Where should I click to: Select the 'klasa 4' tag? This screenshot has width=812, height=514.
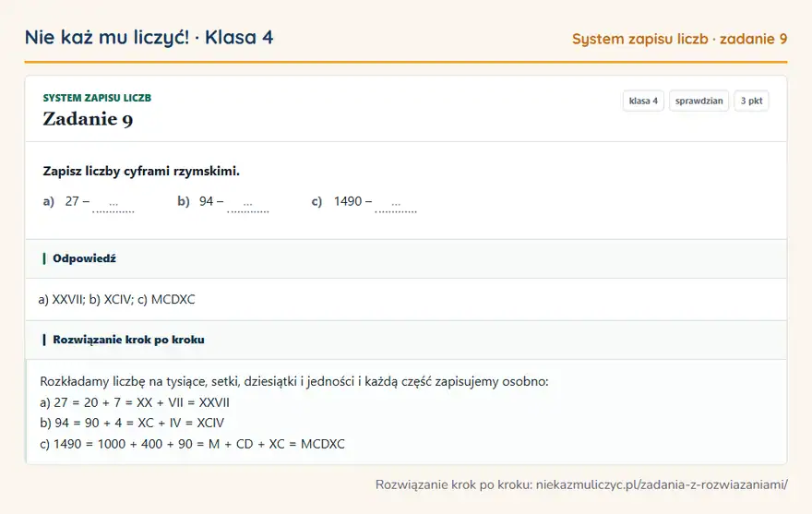tap(643, 101)
